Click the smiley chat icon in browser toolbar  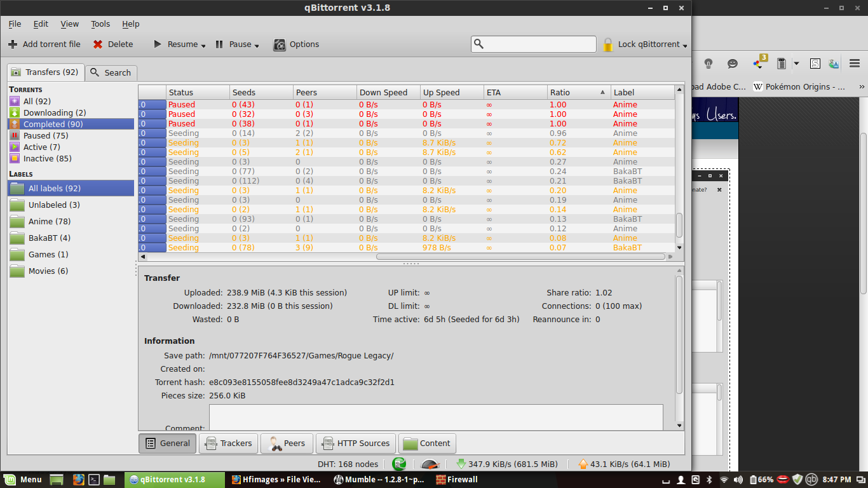pos(733,64)
